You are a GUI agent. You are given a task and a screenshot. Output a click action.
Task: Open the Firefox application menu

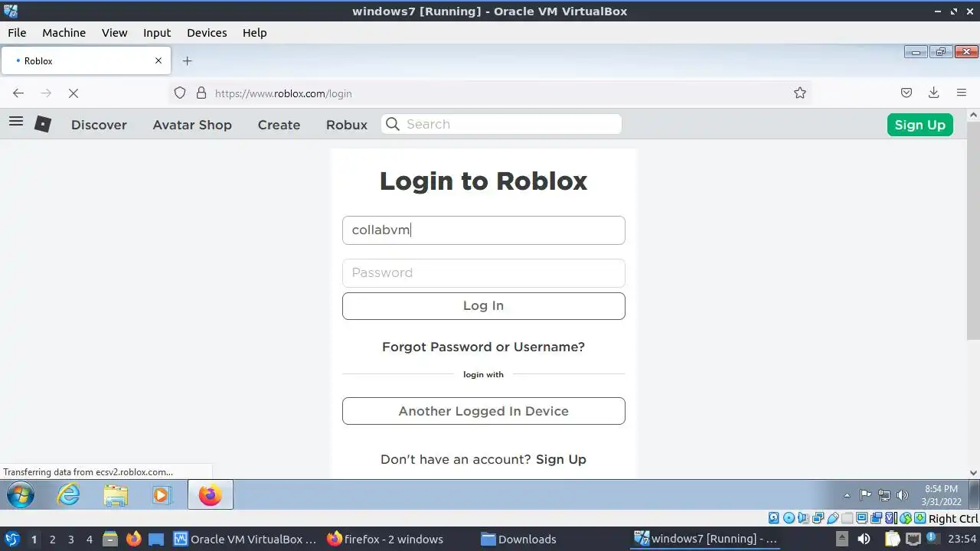pos(962,93)
